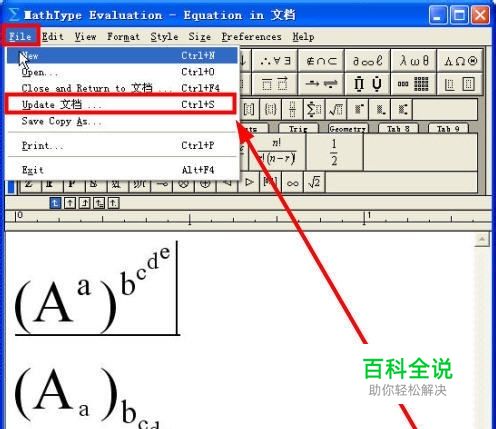This screenshot has height=429, width=496.
Task: Insert the double-struck R symbol
Action: pos(50,184)
